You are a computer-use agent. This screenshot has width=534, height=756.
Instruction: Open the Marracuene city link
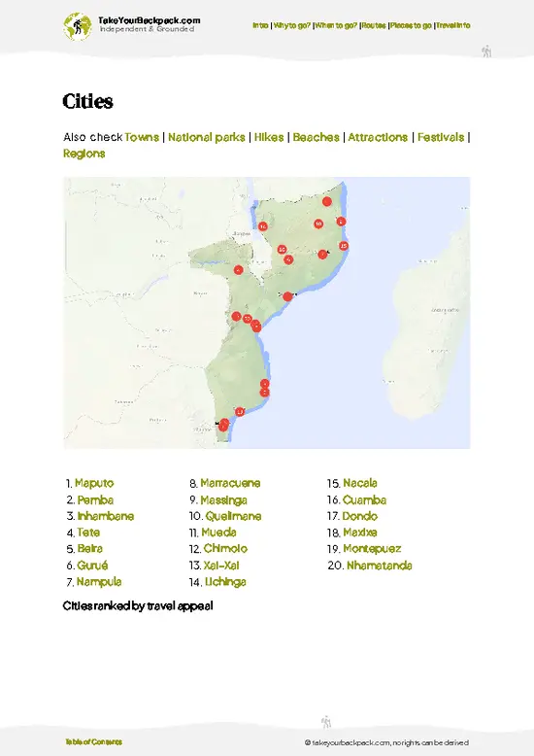click(x=230, y=483)
